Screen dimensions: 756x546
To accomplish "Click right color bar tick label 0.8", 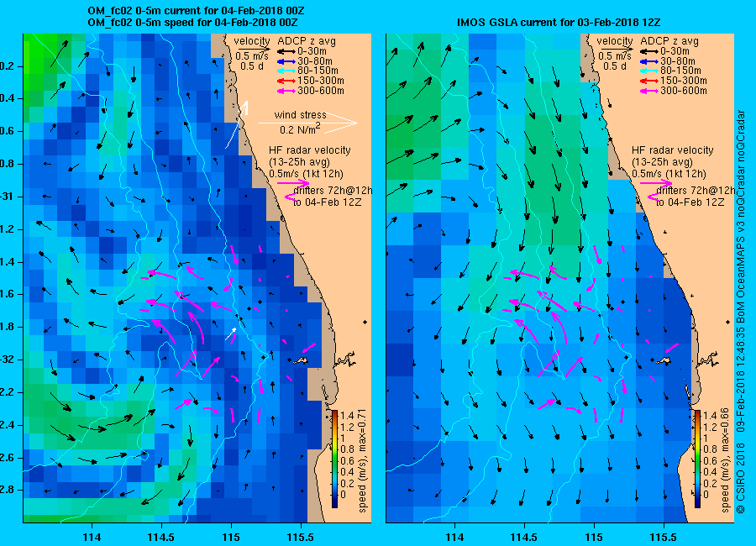I will pos(710,449).
